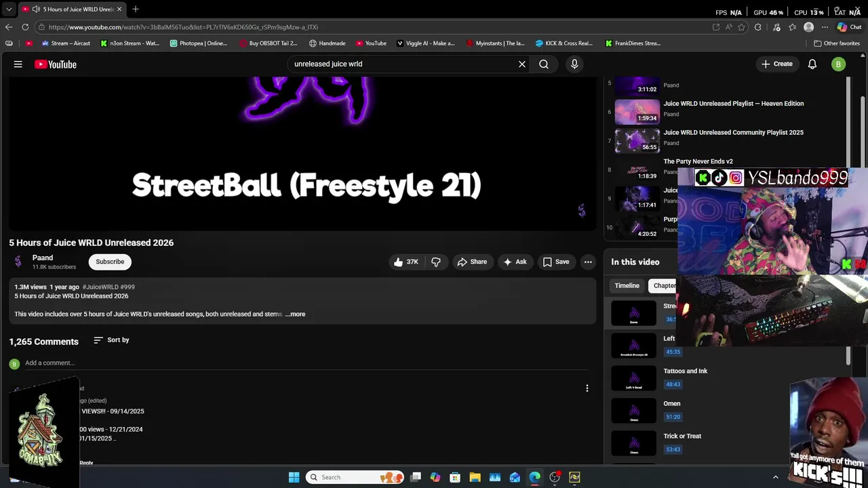Open KICK & Cross Real bookmark

pos(564,43)
